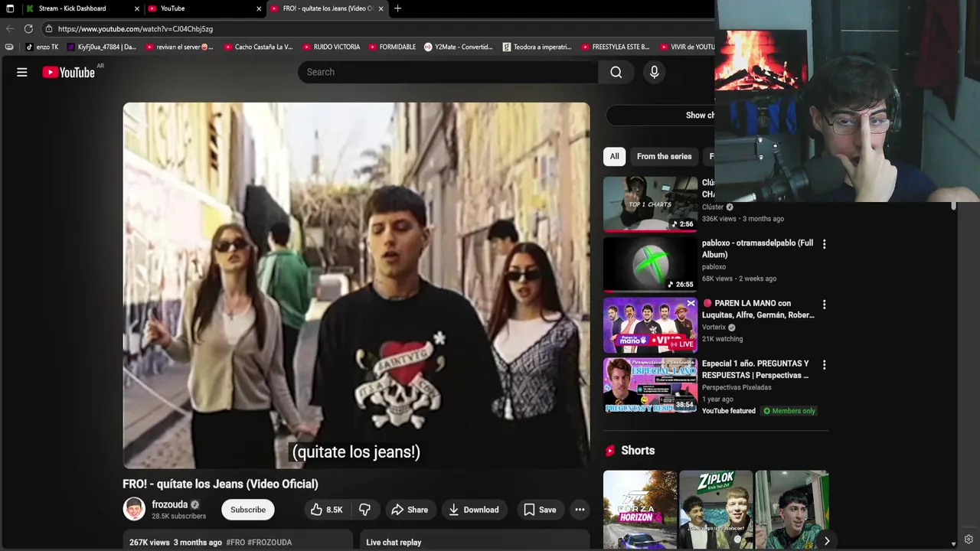
Task: Dislike the video with thumbs down
Action: pyautogui.click(x=365, y=510)
